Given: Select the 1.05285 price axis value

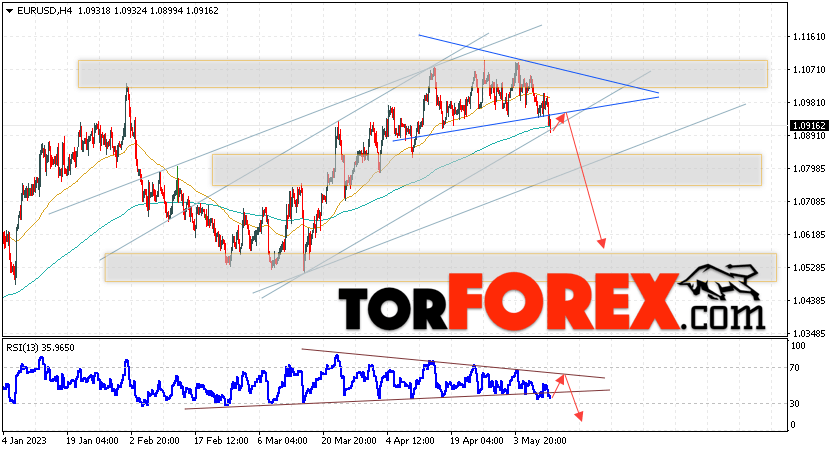Looking at the screenshot, I should 809,267.
